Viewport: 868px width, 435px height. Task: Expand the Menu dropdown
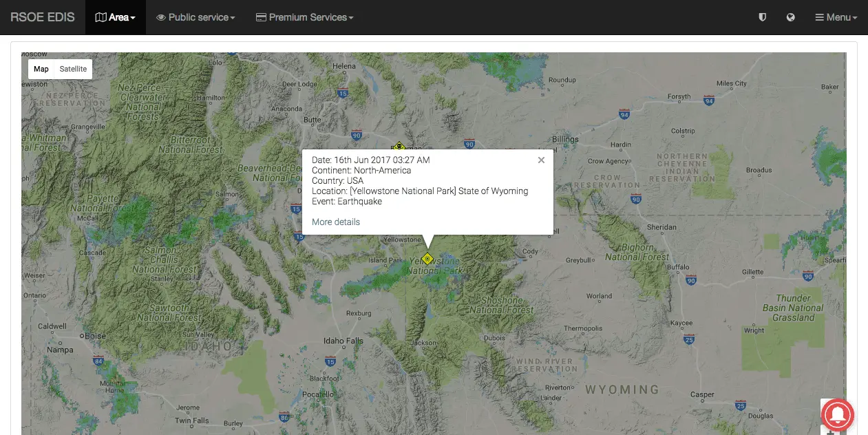(x=836, y=17)
